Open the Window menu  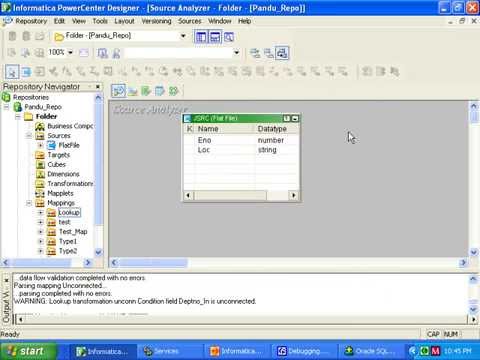point(220,21)
